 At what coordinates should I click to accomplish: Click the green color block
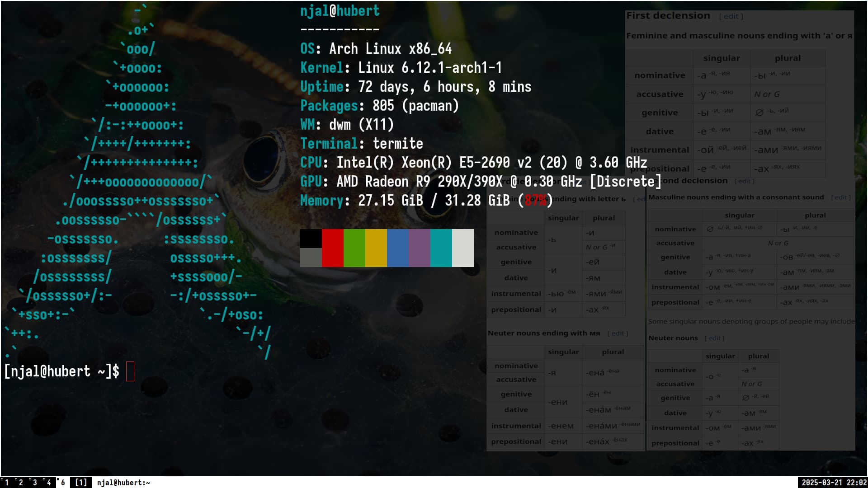point(354,248)
